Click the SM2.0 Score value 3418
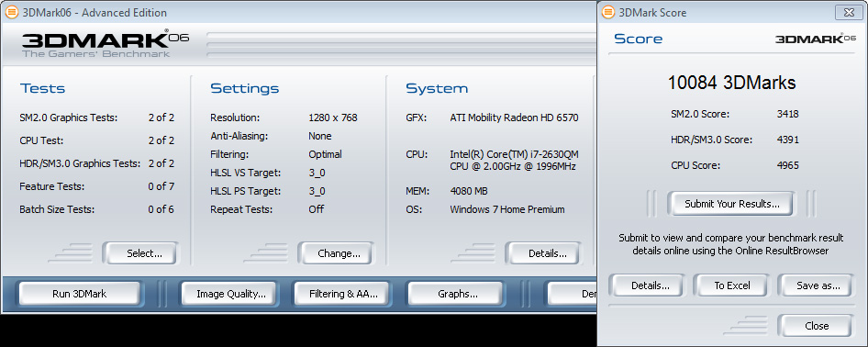The height and width of the screenshot is (347, 868). tap(788, 115)
